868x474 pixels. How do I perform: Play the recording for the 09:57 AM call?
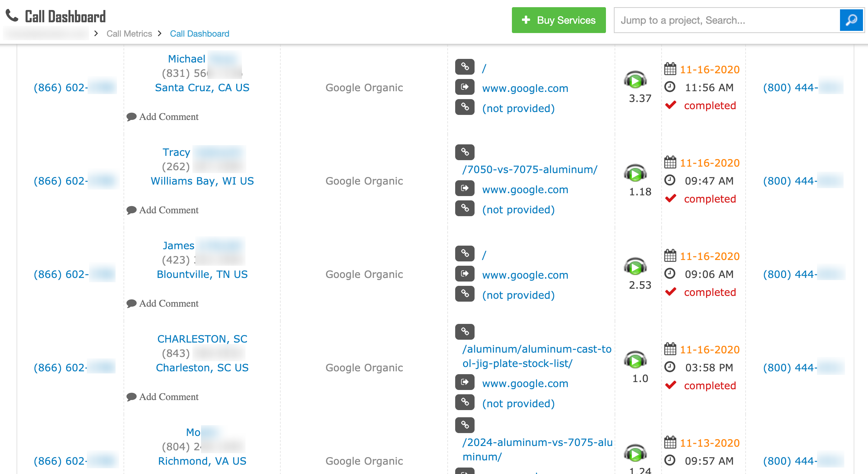click(635, 453)
